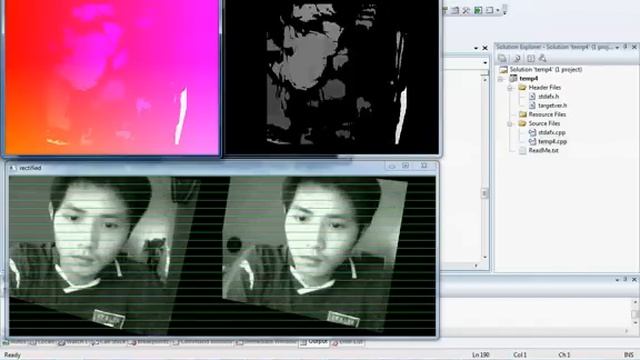
Task: Open the editor pane tab list dropdown
Action: [476, 48]
